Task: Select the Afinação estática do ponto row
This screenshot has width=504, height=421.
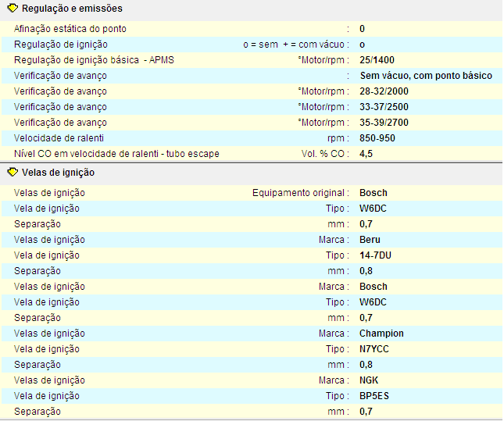Action: click(252, 29)
